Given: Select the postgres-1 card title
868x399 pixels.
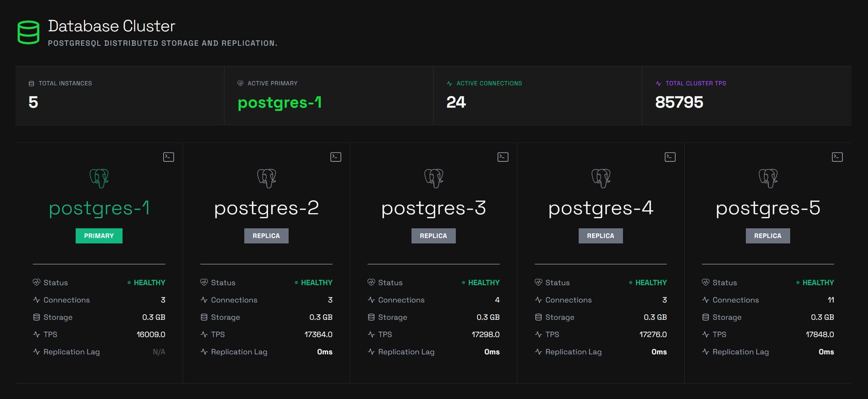Looking at the screenshot, I should coord(99,209).
